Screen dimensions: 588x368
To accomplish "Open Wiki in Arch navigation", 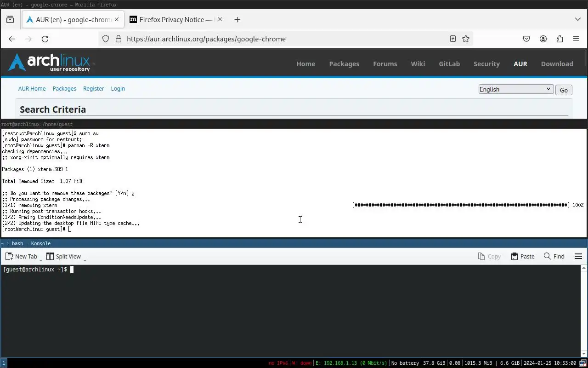I will (418, 64).
